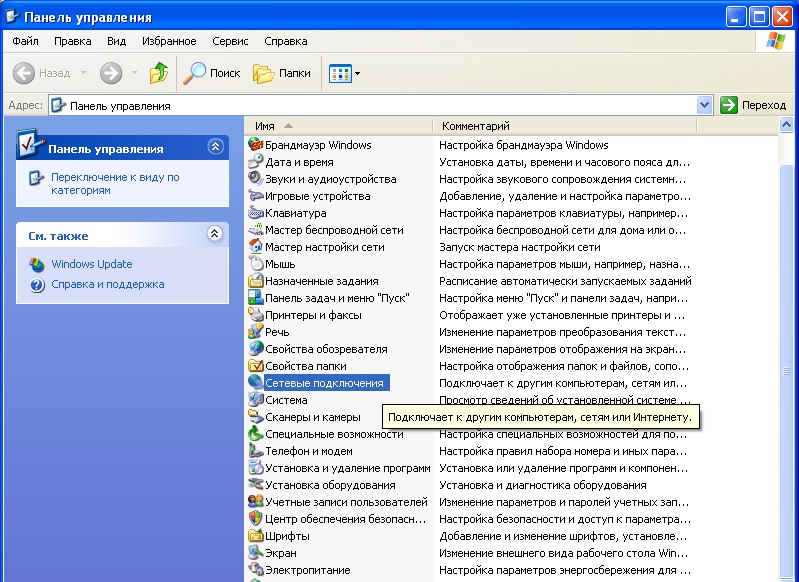Screen dimensions: 799x582
Task: Open the Принтеры и факсы printer icon
Action: point(255,315)
